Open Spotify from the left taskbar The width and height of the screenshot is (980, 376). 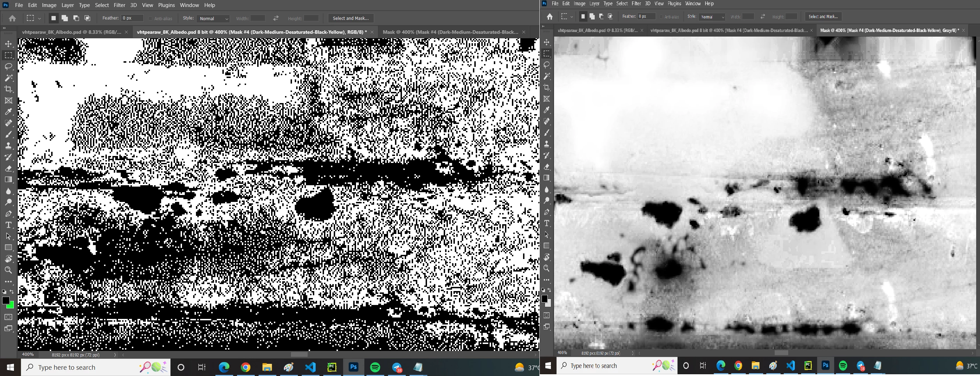(x=375, y=367)
